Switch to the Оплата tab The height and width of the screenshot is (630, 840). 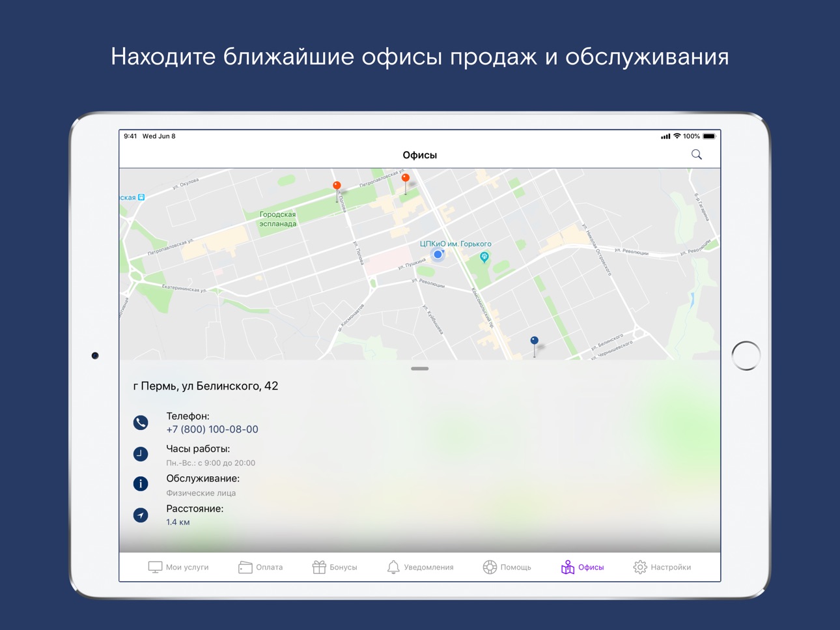click(260, 567)
